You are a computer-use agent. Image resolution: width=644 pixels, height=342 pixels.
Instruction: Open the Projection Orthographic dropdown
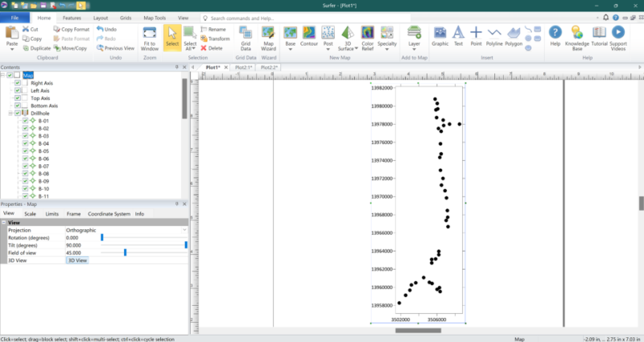click(x=184, y=230)
